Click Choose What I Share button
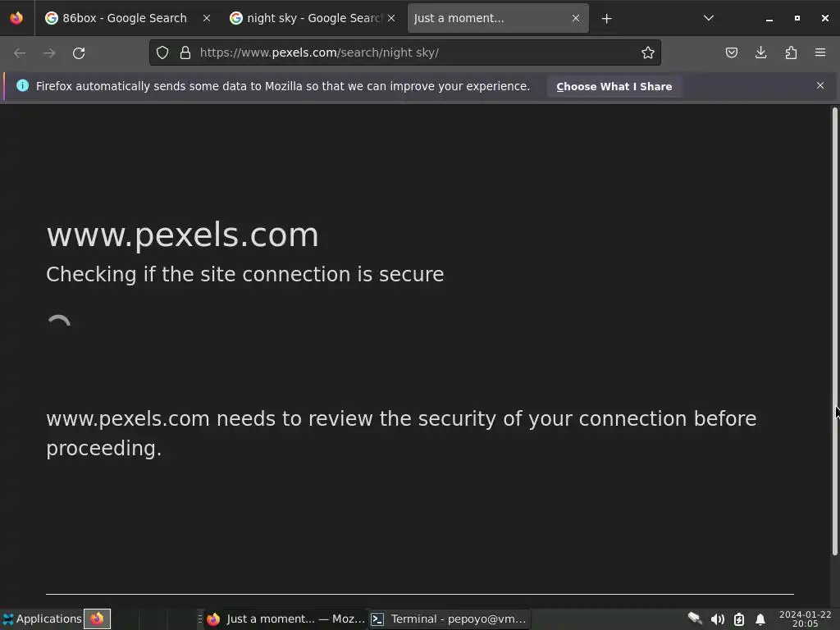Viewport: 840px width, 630px height. click(614, 86)
